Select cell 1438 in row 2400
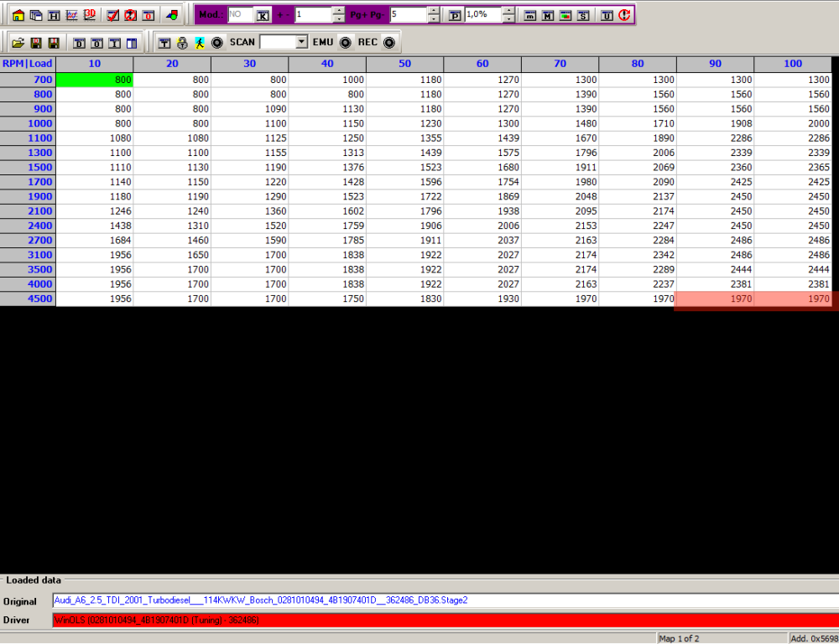 pyautogui.click(x=94, y=226)
